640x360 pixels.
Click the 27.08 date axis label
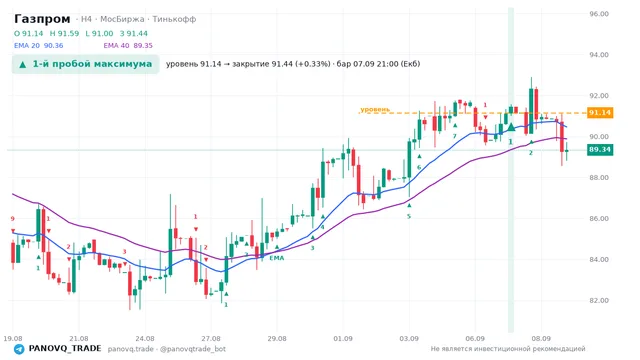pyautogui.click(x=211, y=339)
